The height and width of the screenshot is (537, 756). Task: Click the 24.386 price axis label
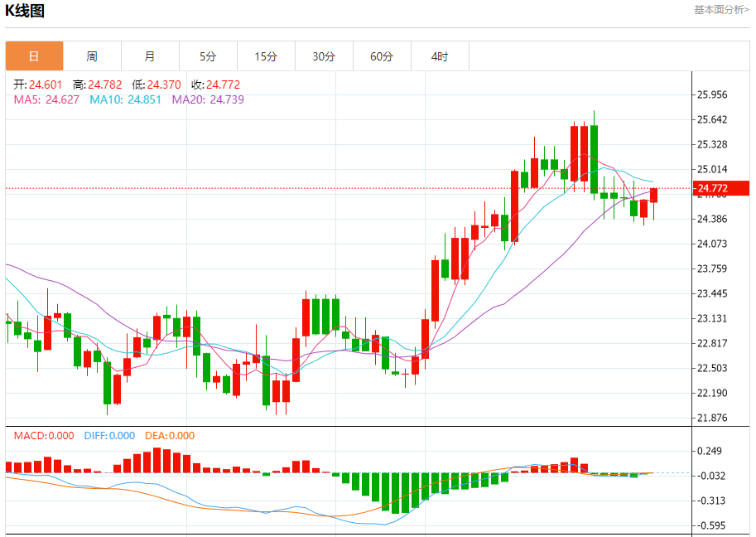click(x=712, y=219)
